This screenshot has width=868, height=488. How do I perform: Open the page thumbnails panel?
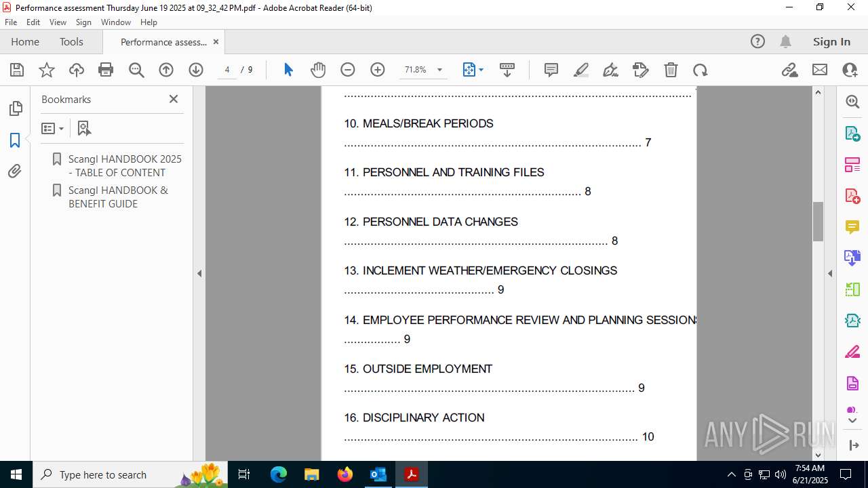pyautogui.click(x=15, y=108)
